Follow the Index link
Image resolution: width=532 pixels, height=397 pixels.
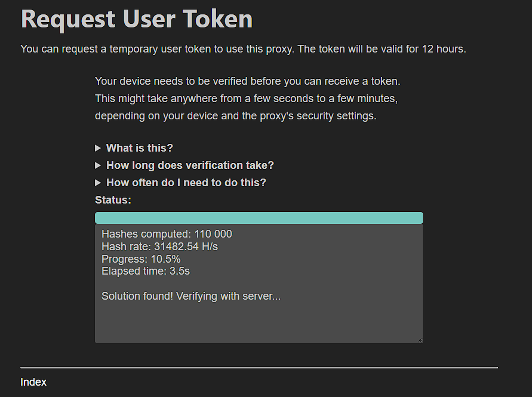33,382
